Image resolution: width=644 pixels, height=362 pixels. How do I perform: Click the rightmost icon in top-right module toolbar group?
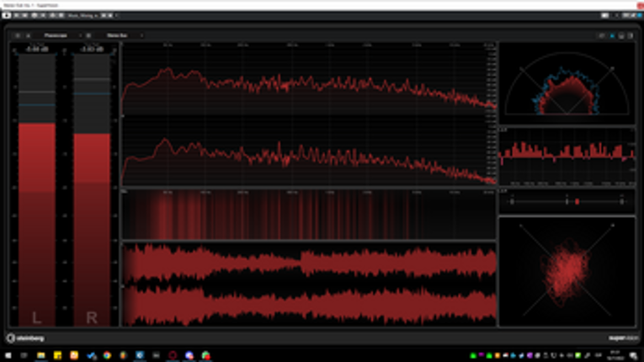tap(631, 35)
